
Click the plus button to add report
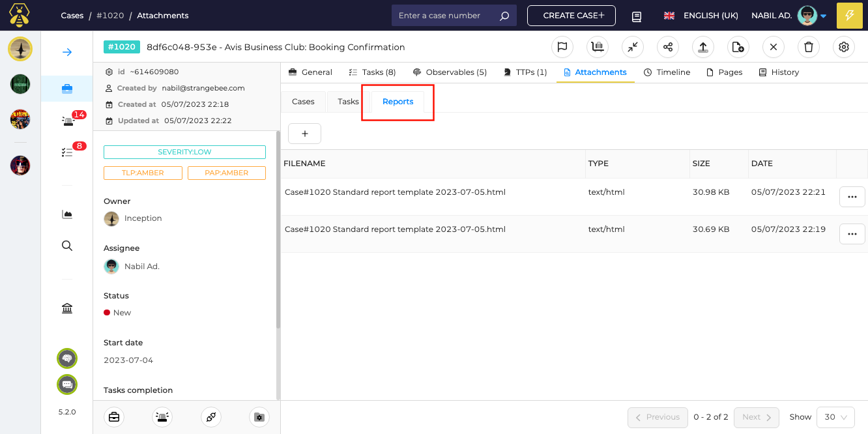point(304,134)
